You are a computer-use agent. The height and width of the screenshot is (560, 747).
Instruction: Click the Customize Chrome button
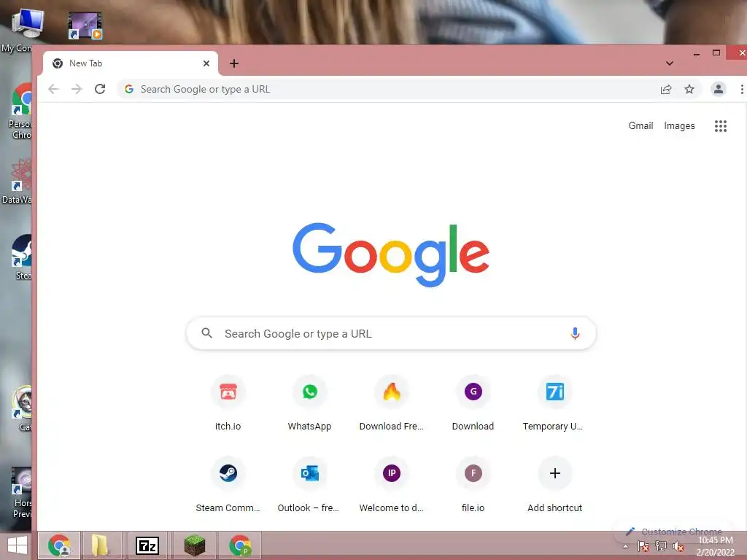click(675, 532)
